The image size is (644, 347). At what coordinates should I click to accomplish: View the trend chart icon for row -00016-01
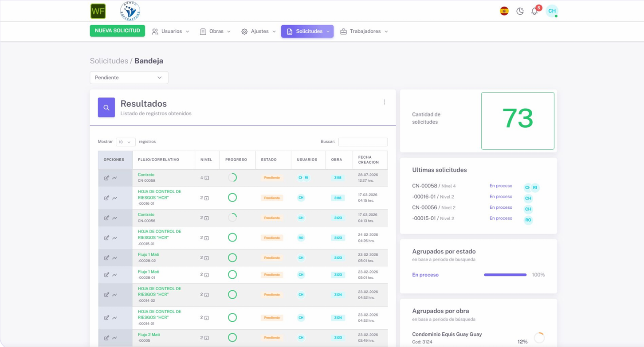click(115, 198)
